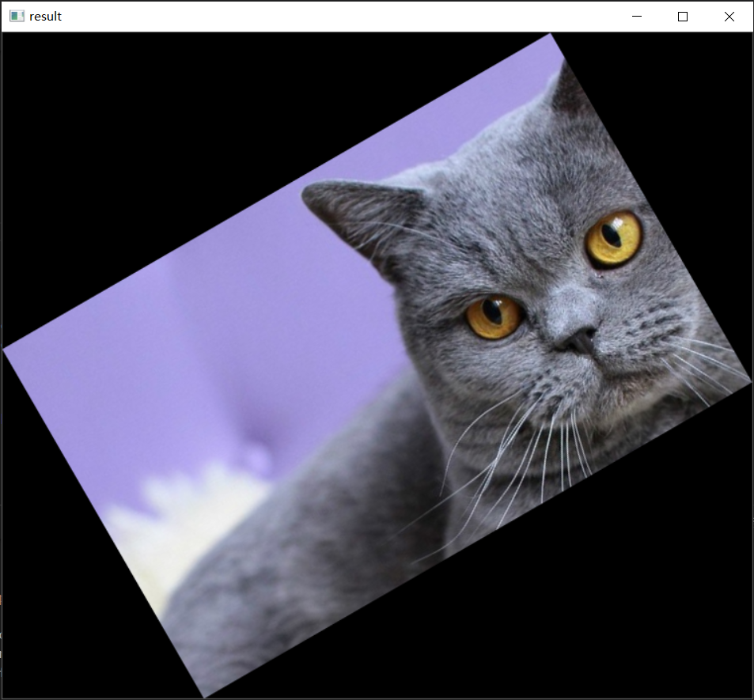Click the result window's app icon
754x700 pixels.
[x=17, y=17]
